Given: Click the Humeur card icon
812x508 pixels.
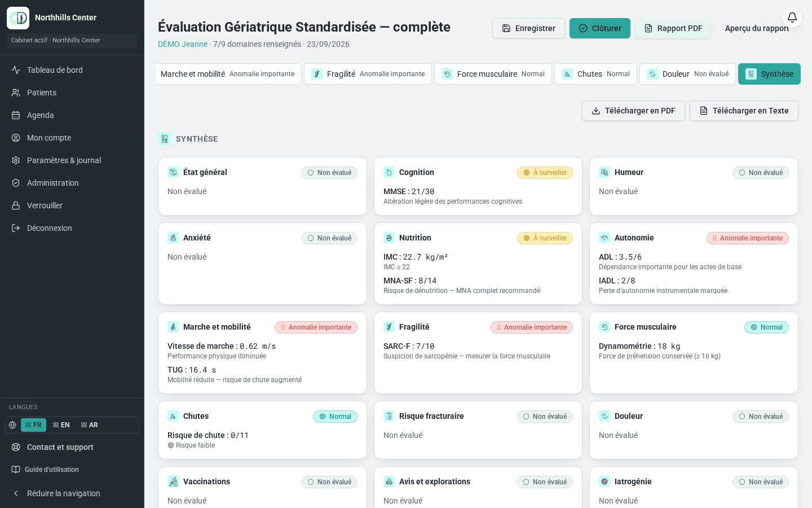Looking at the screenshot, I should point(604,172).
